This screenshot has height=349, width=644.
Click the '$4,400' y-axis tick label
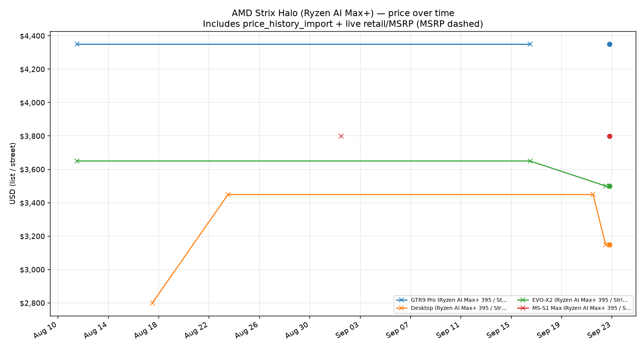32,36
